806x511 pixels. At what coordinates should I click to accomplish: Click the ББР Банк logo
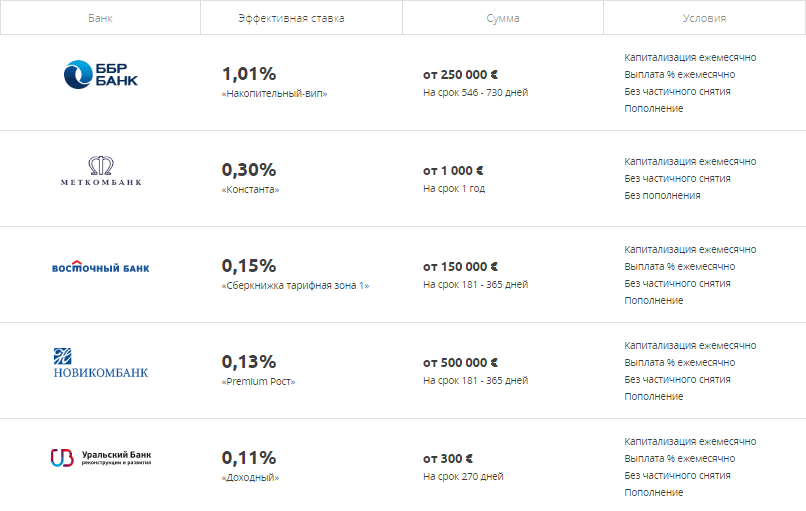coord(101,75)
